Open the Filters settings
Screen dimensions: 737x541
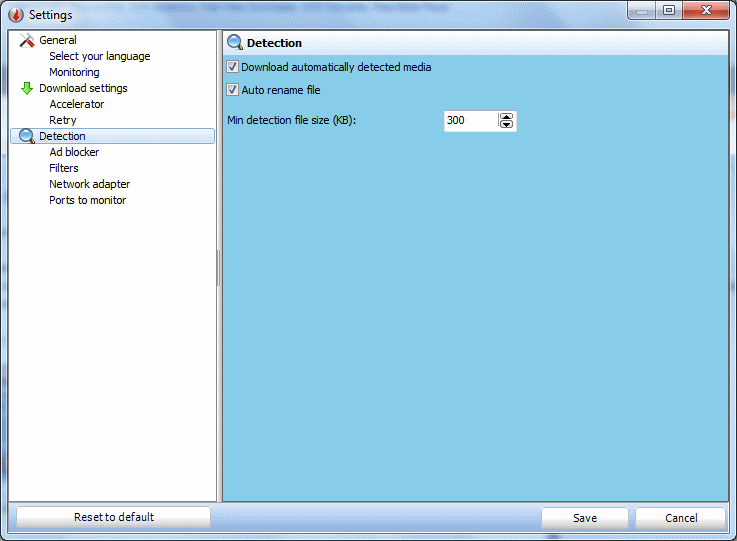click(64, 168)
